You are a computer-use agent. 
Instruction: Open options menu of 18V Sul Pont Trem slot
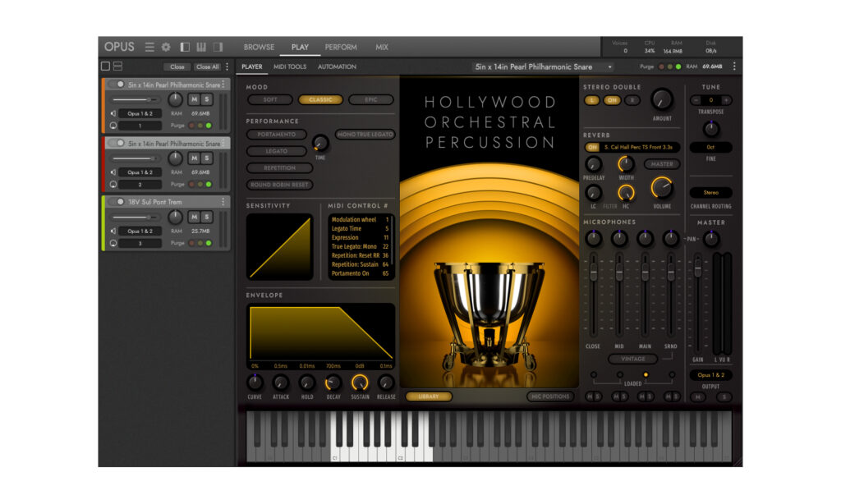223,202
